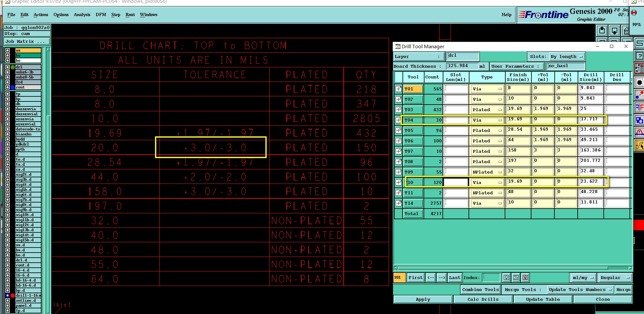Click the orange routing path tool icon
This screenshot has height=314, width=644.
[639, 145]
